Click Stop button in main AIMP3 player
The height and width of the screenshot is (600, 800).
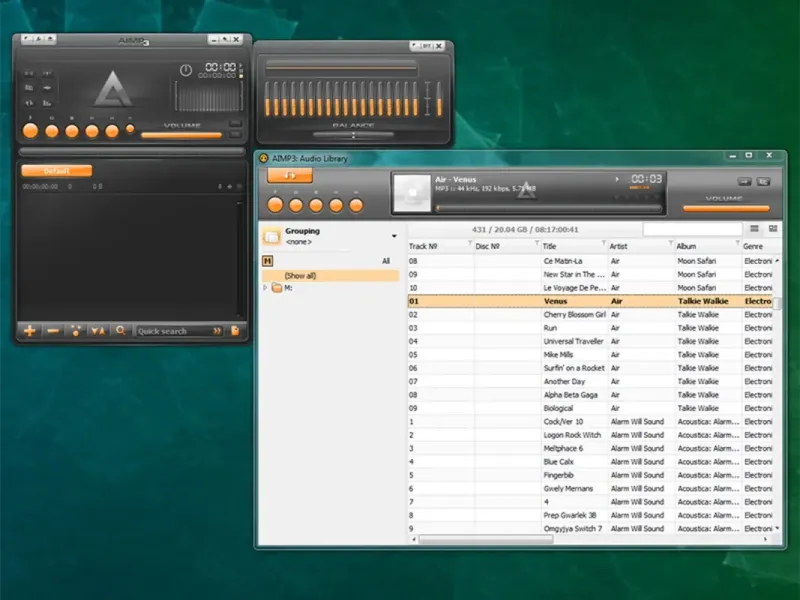click(x=72, y=131)
